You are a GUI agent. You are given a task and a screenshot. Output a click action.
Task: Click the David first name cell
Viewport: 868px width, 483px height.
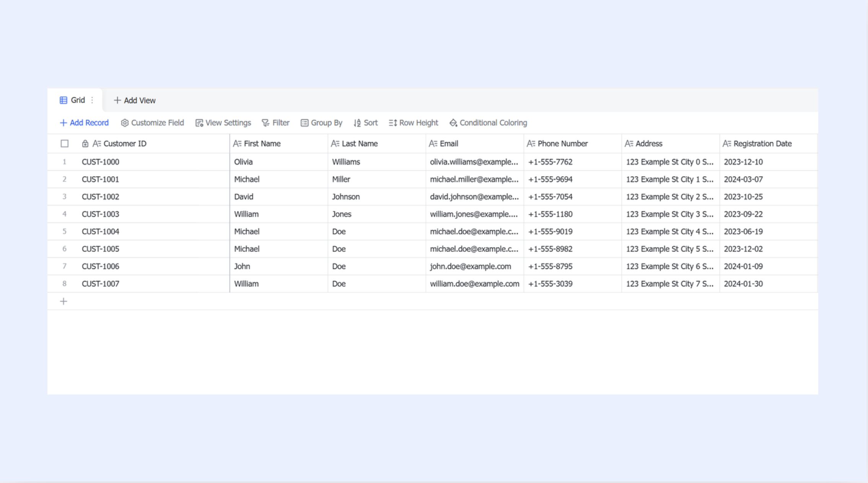pyautogui.click(x=279, y=197)
